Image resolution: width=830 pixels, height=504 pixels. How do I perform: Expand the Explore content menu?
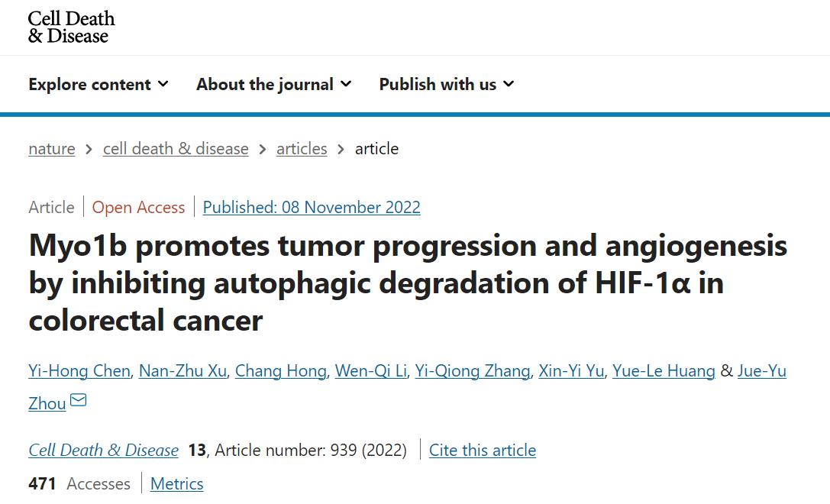(98, 85)
